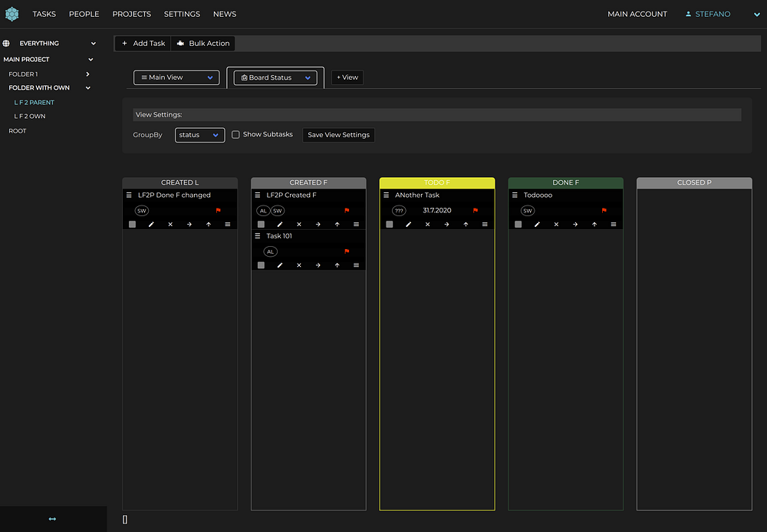Click the X delete icon on ANother Task
Screen dimensions: 767x532
click(x=427, y=225)
